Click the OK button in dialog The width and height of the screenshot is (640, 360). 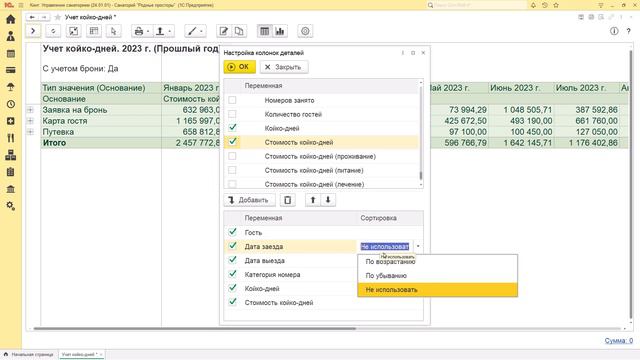240,67
